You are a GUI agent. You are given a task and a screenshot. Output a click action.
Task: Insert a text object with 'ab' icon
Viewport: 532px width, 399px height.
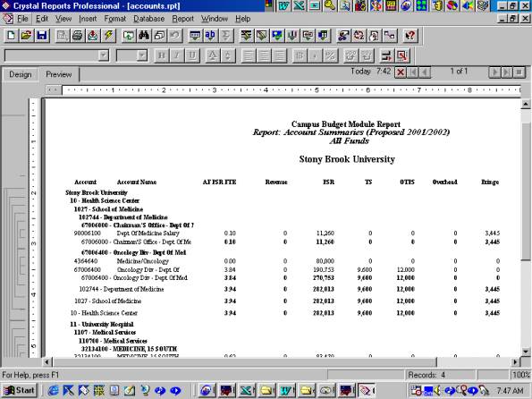click(x=210, y=35)
